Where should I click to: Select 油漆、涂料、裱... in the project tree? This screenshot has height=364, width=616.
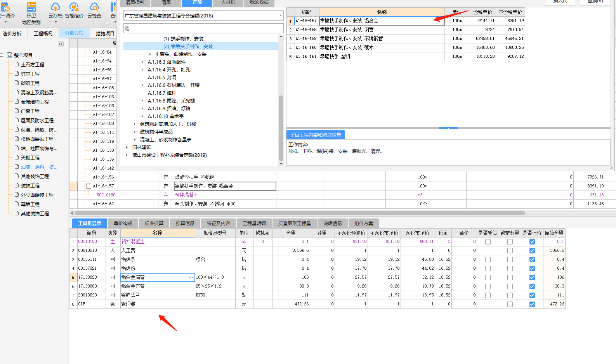(39, 167)
